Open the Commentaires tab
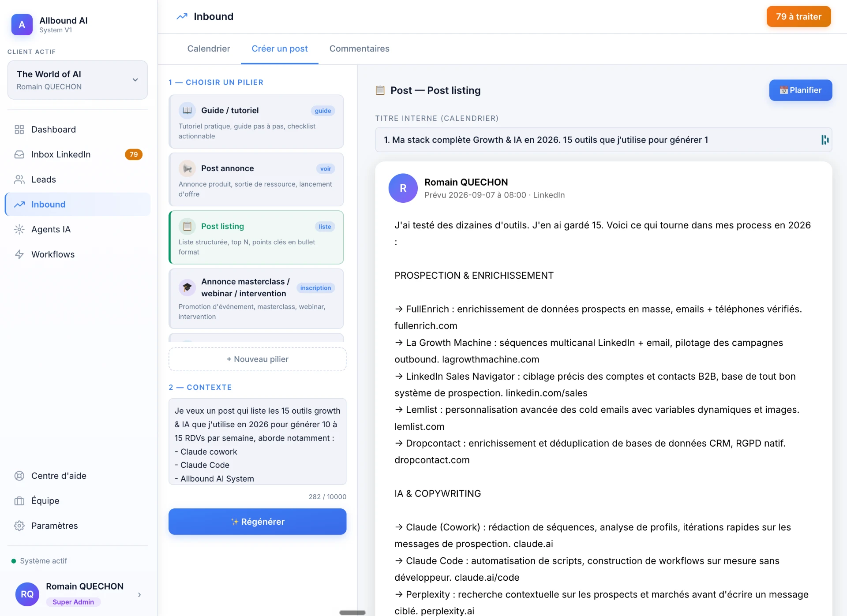 (360, 49)
